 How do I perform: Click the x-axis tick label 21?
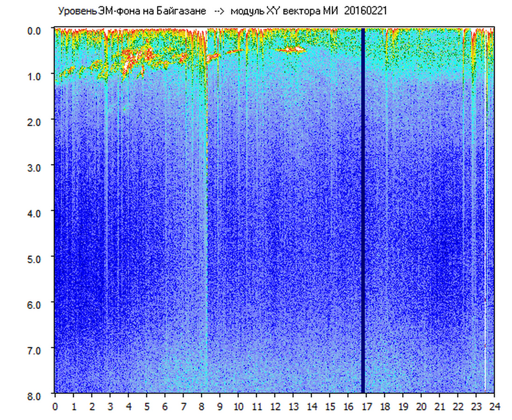pos(440,406)
